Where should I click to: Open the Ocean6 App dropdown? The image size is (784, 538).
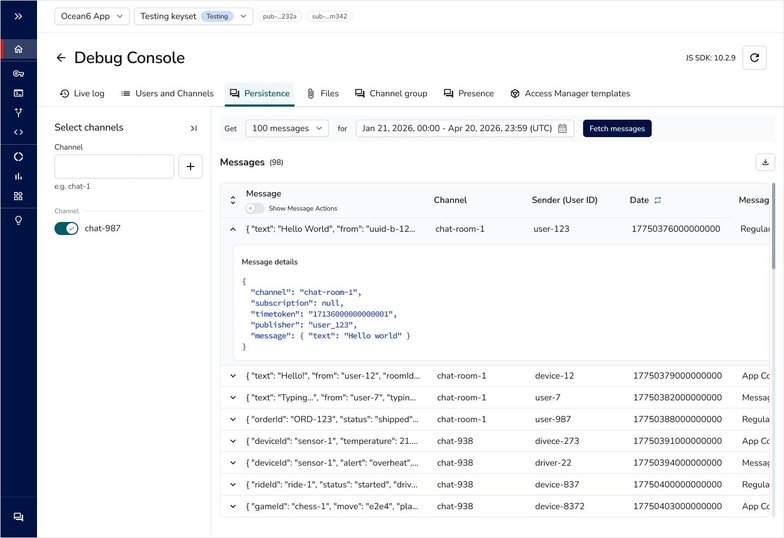pos(92,16)
